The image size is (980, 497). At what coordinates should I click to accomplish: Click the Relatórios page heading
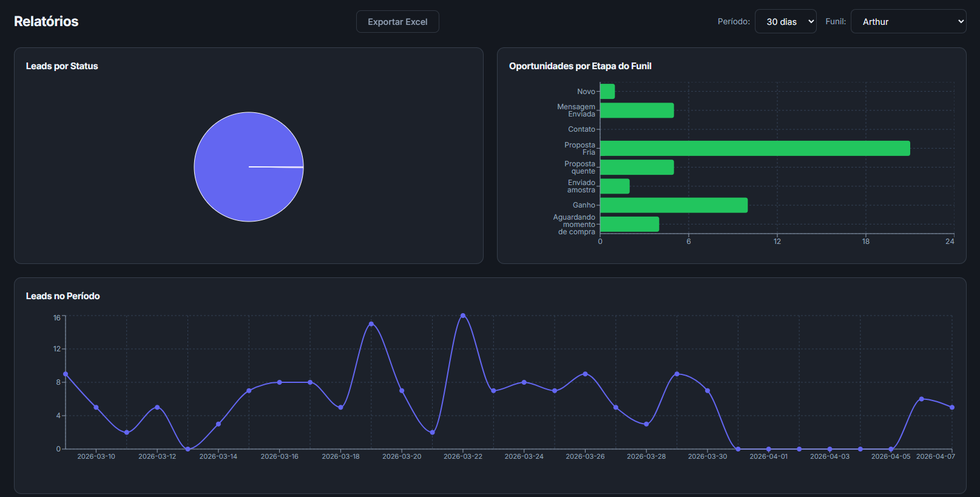[46, 22]
